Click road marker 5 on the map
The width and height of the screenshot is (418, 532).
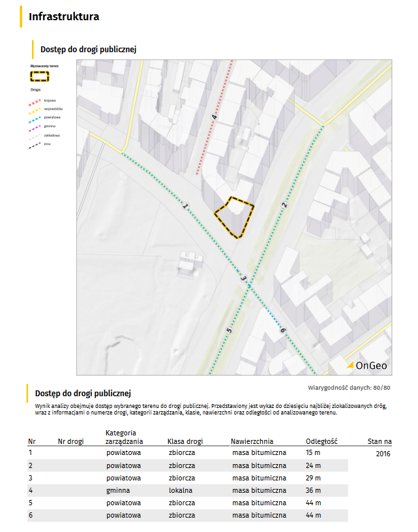tap(229, 331)
